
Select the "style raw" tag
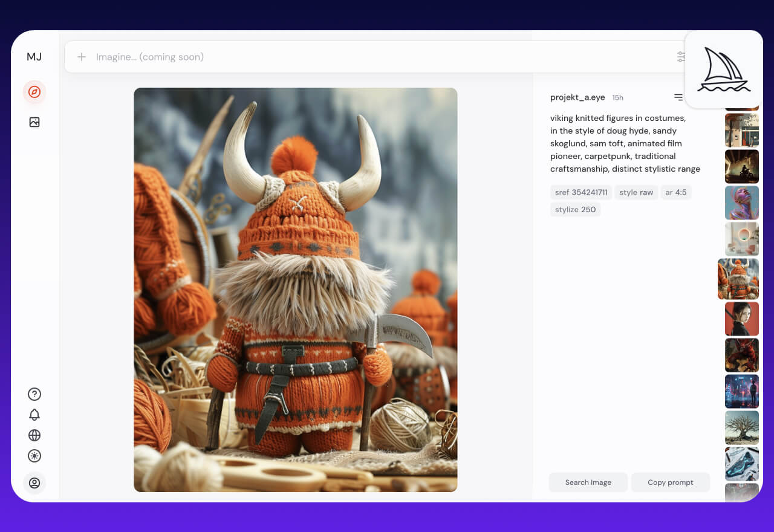click(636, 192)
